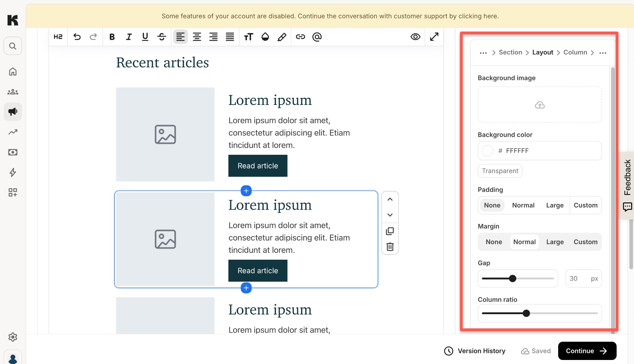Viewport: 634px width, 364px height.
Task: Click the first article's Read article button
Action: [x=258, y=166]
